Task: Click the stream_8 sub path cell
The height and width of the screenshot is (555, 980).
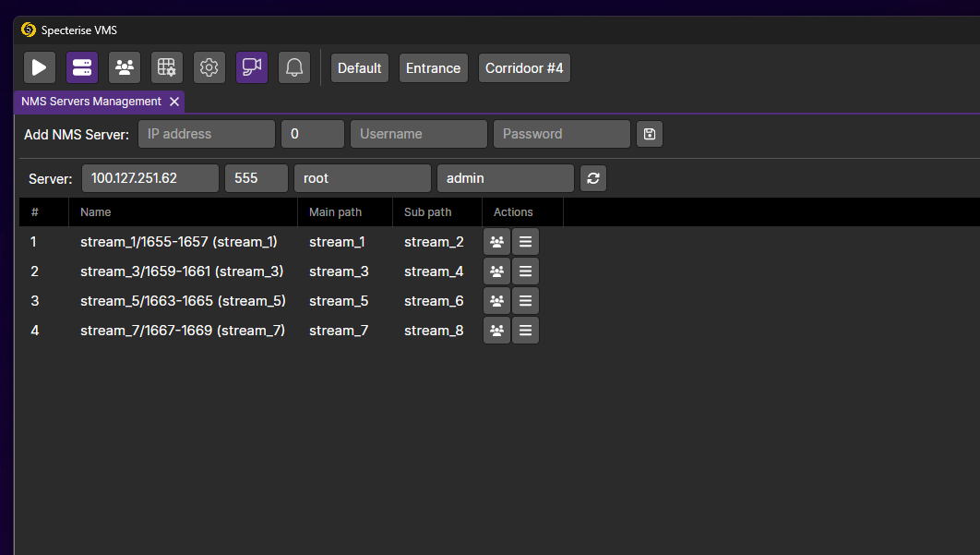Action: pyautogui.click(x=434, y=331)
